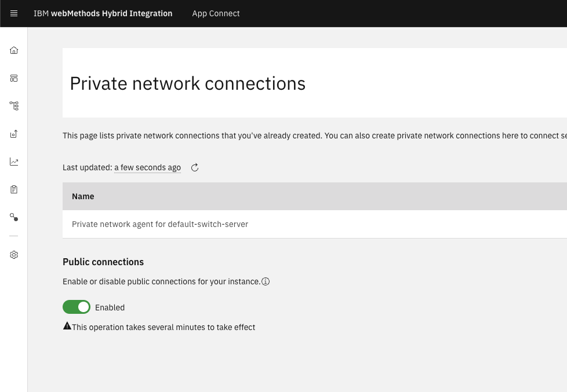The height and width of the screenshot is (392, 567).
Task: Go to the Home sidebar icon
Action: 14,50
